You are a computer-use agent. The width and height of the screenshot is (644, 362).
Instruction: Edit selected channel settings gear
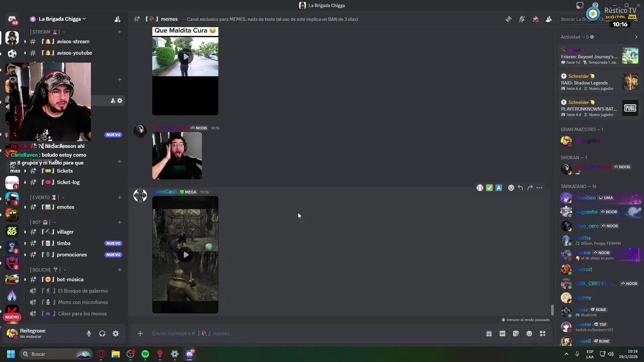(x=120, y=101)
